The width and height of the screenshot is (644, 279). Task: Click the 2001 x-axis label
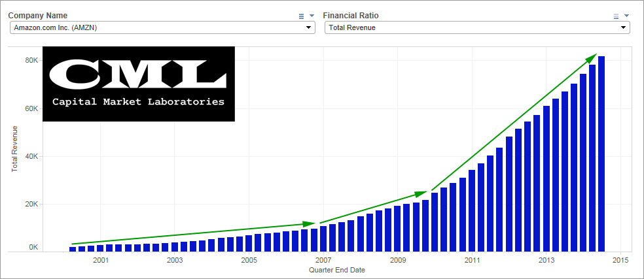[100, 261]
